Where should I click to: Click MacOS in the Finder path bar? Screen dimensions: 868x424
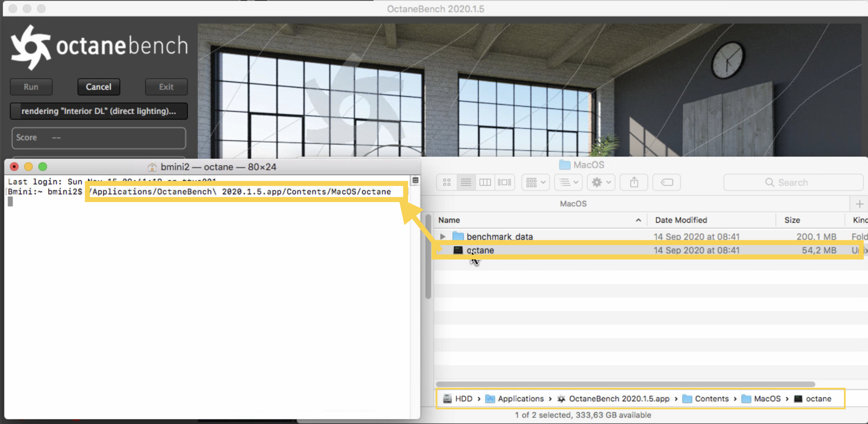[x=761, y=399]
